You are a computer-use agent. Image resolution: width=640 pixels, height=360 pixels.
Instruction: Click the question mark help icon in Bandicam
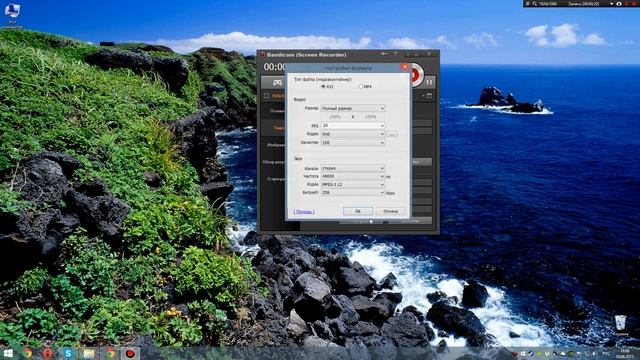point(395,54)
